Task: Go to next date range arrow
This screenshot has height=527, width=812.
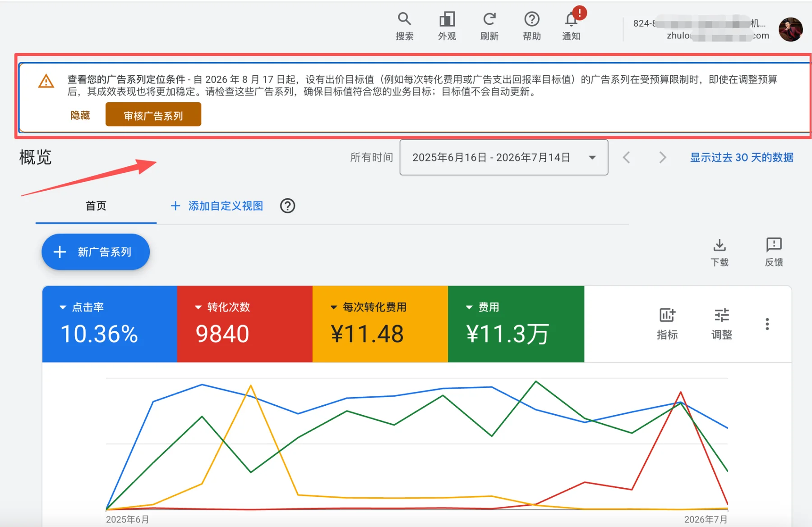Action: (x=662, y=157)
